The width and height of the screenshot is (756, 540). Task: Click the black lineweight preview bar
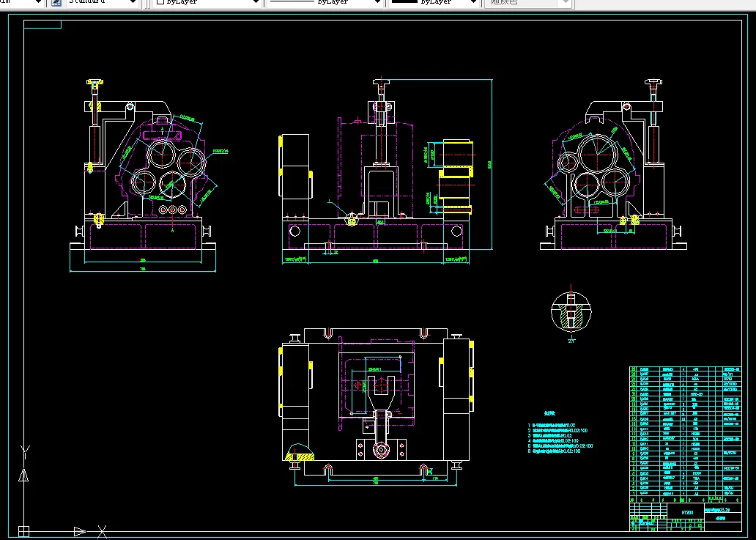[x=404, y=1]
